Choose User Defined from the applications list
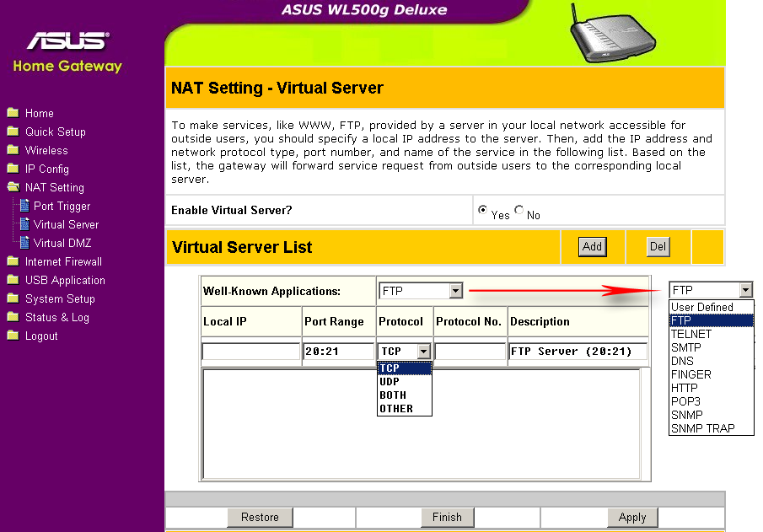The image size is (763, 532). [x=711, y=307]
